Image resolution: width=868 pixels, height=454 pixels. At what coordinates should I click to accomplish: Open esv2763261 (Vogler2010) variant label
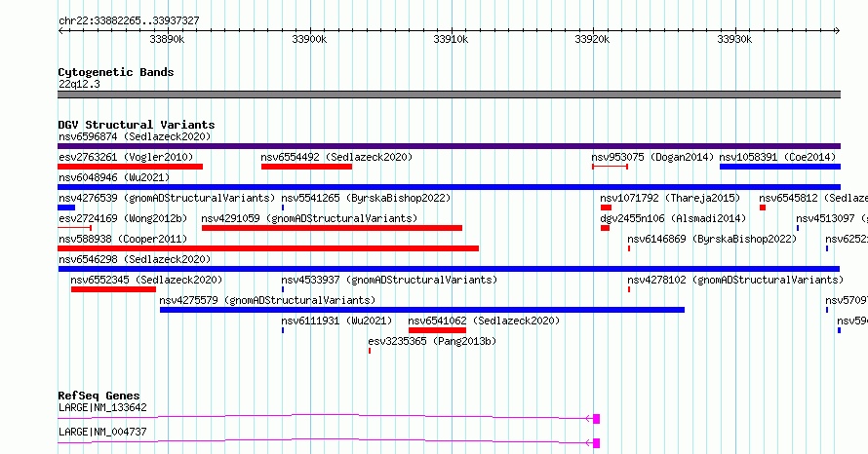coord(126,157)
